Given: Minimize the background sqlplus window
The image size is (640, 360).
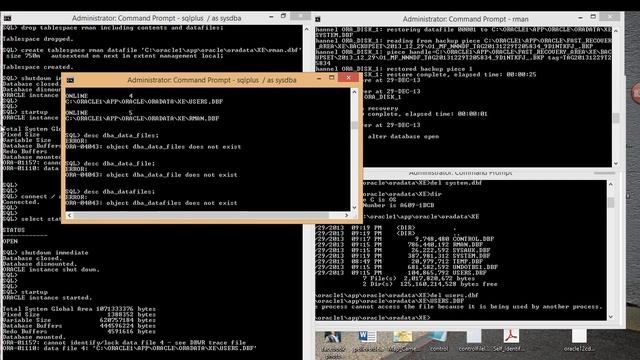Looking at the screenshot, I should coord(271,17).
